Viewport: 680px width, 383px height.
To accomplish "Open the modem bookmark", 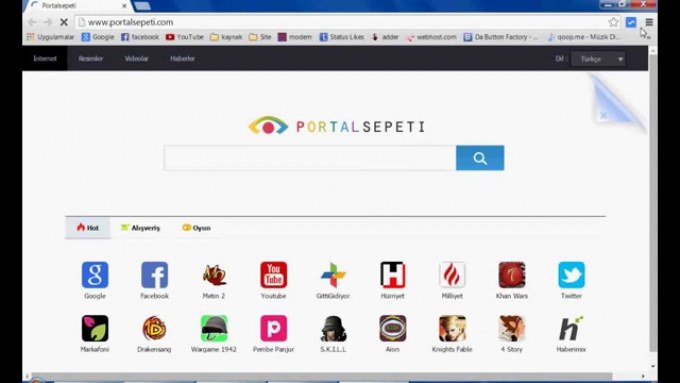I will (295, 37).
